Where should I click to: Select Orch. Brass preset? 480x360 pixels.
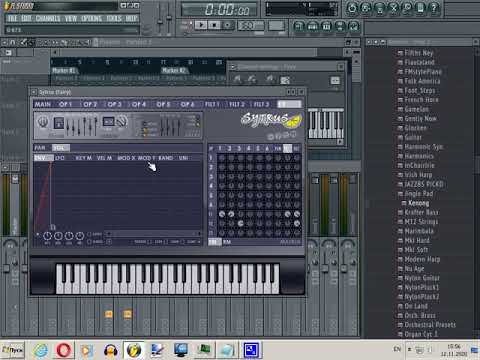coord(420,315)
